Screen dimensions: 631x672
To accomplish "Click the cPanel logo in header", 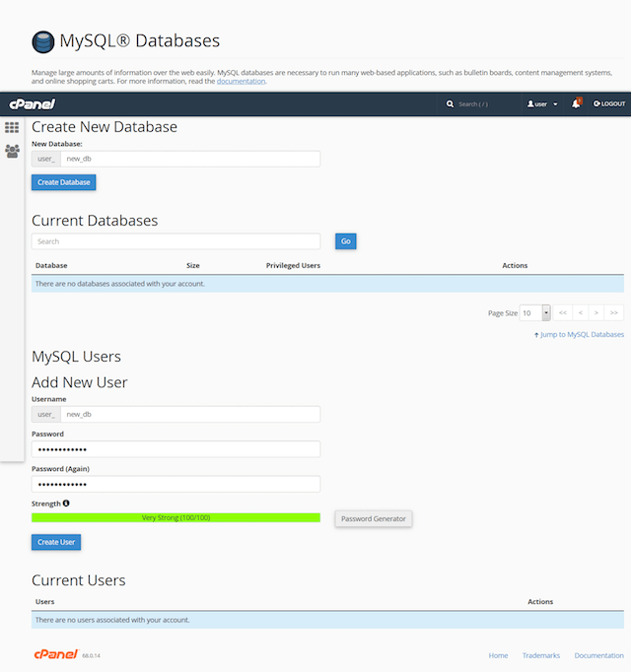I will 32,103.
